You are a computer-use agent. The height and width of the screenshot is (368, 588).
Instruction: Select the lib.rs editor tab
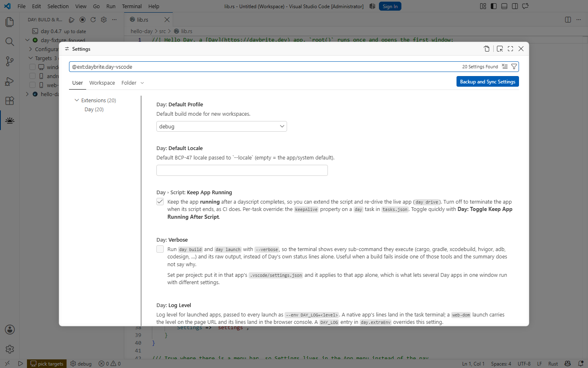[148, 20]
